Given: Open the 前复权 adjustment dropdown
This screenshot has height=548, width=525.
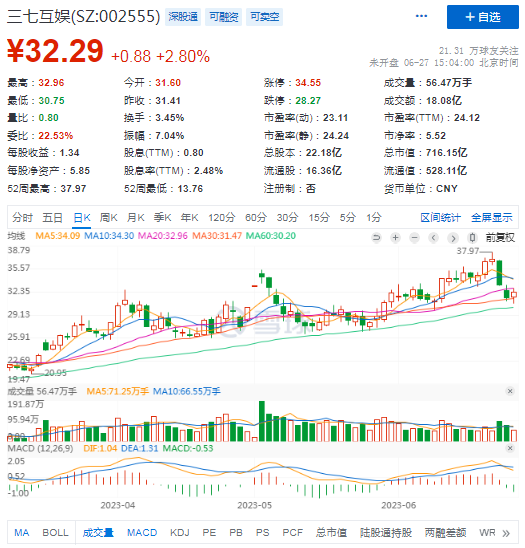Looking at the screenshot, I should click(500, 238).
